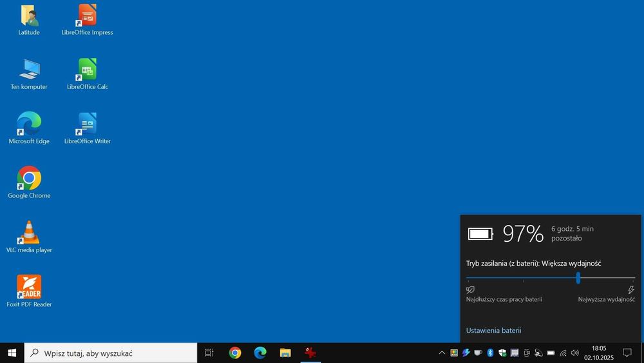Expand hidden system tray icons
The image size is (644, 363).
(442, 353)
